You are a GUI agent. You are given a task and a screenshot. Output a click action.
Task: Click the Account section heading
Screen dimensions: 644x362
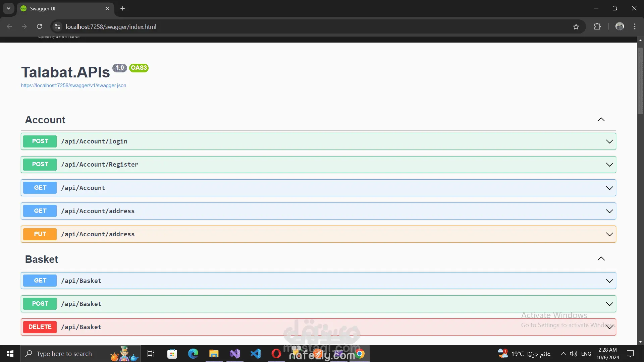coord(45,120)
